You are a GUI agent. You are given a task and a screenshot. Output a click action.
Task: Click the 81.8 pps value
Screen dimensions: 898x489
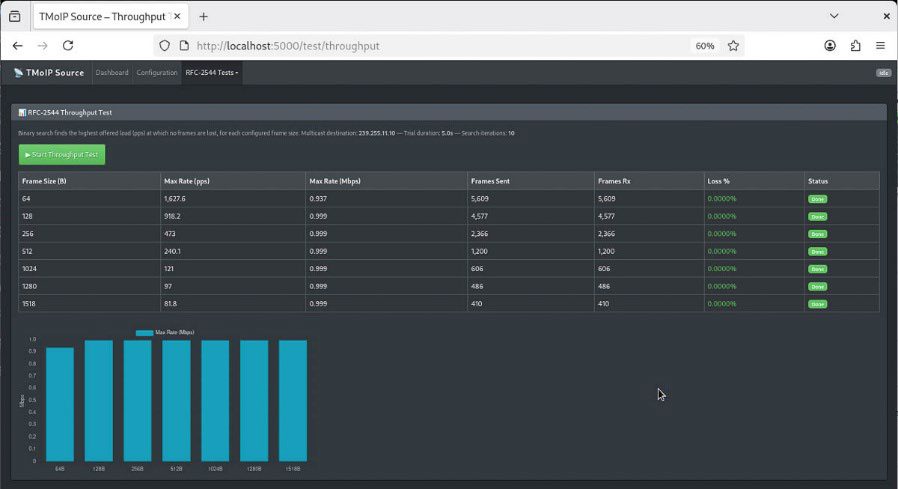click(x=170, y=303)
